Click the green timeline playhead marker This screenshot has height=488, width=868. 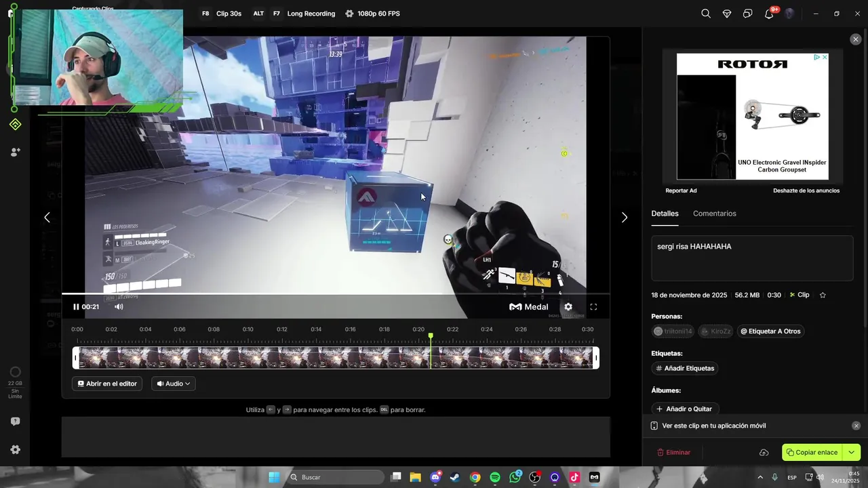click(431, 336)
